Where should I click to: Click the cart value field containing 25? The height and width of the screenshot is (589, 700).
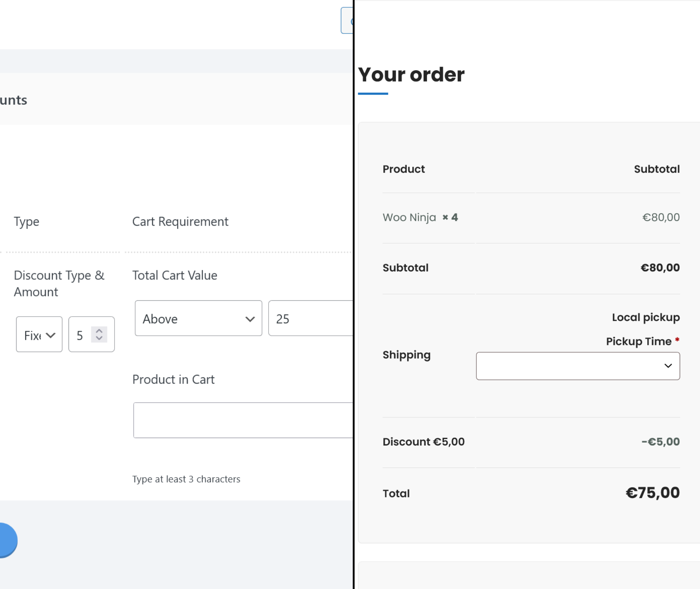pos(310,318)
